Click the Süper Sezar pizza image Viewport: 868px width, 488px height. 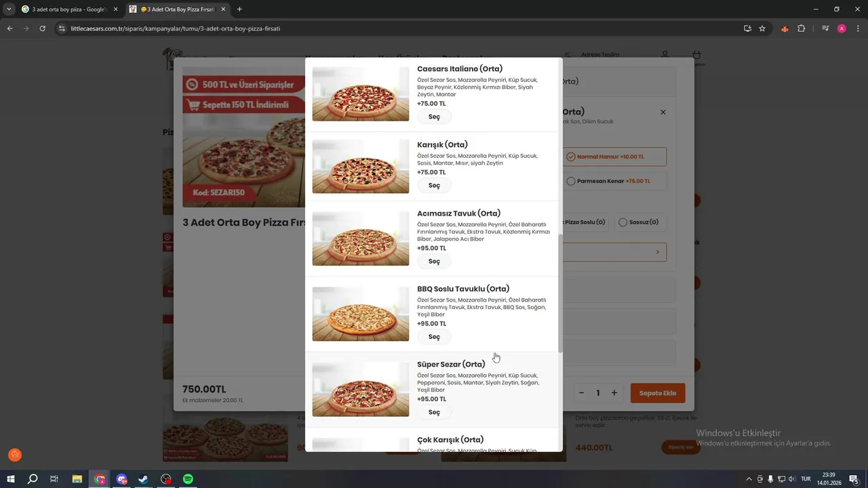click(361, 390)
